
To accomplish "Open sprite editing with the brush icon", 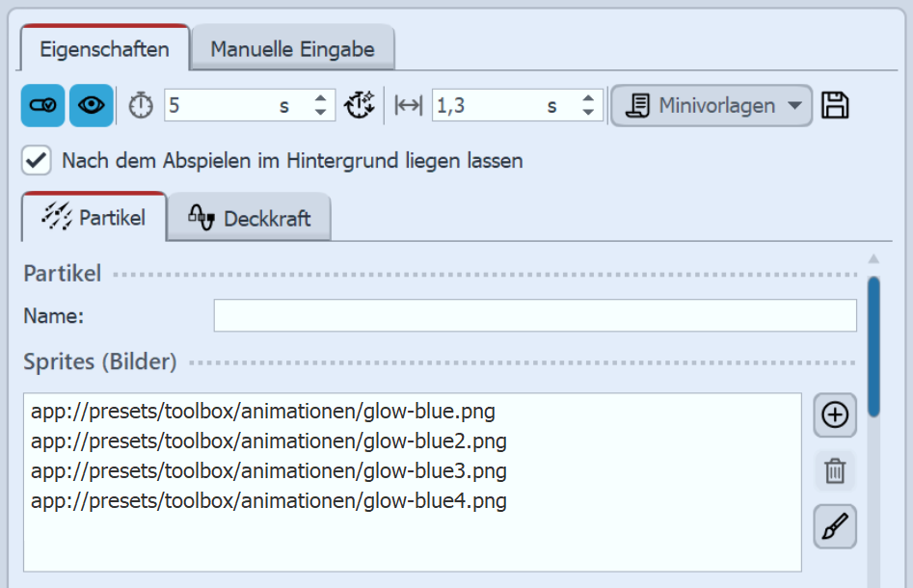I will 834,527.
